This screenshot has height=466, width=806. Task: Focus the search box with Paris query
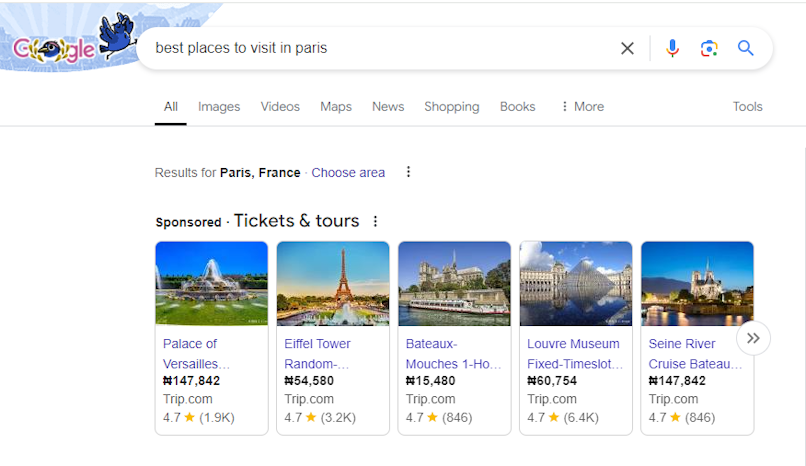click(380, 48)
